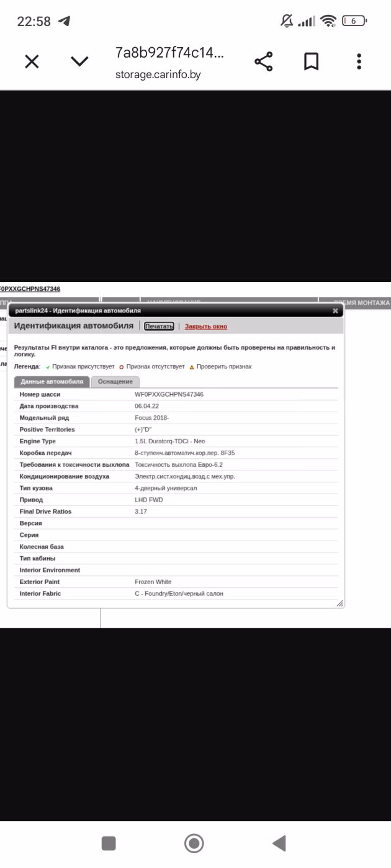Click the Модельный ряд row label
The height and width of the screenshot is (868, 391).
(x=44, y=418)
